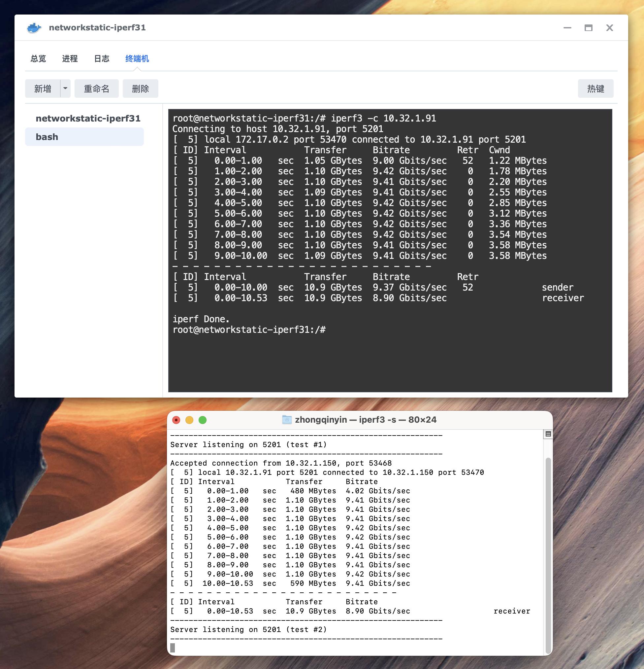
Task: Select the 终端机 tab
Action: pos(137,59)
